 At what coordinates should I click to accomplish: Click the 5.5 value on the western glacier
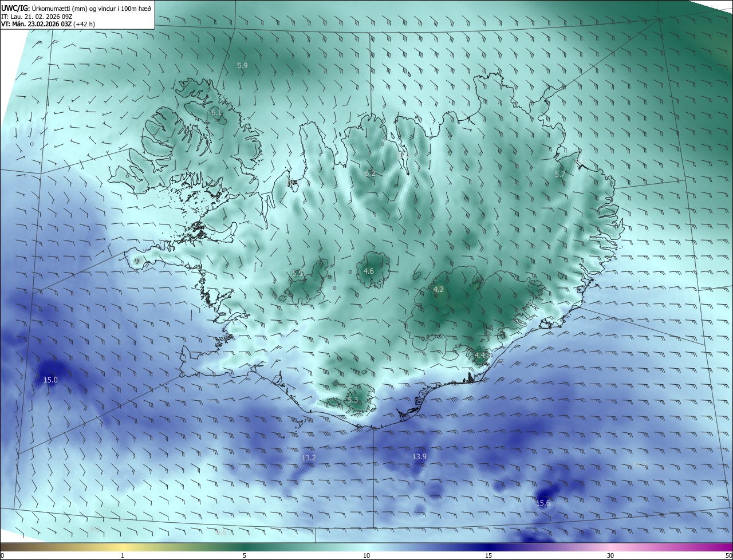click(297, 274)
